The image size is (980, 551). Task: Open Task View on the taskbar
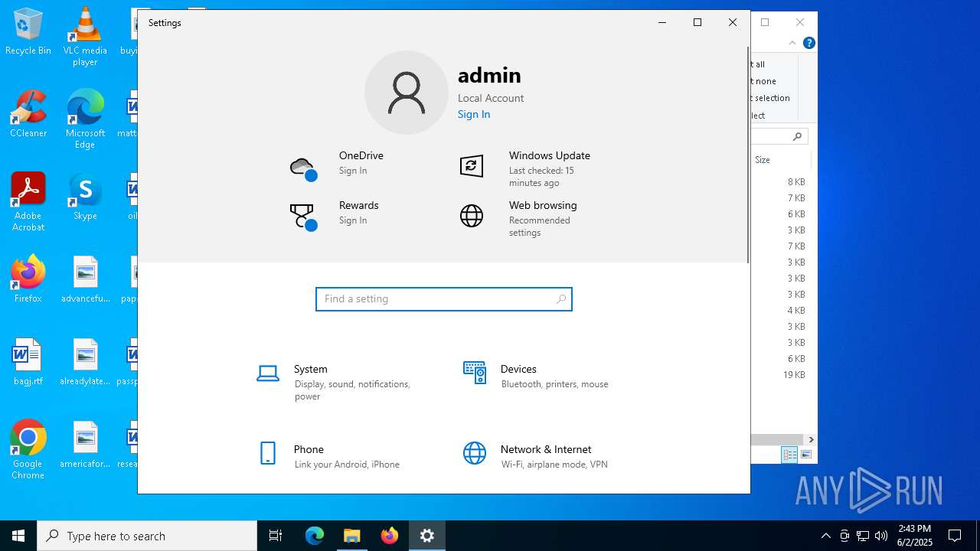point(276,536)
